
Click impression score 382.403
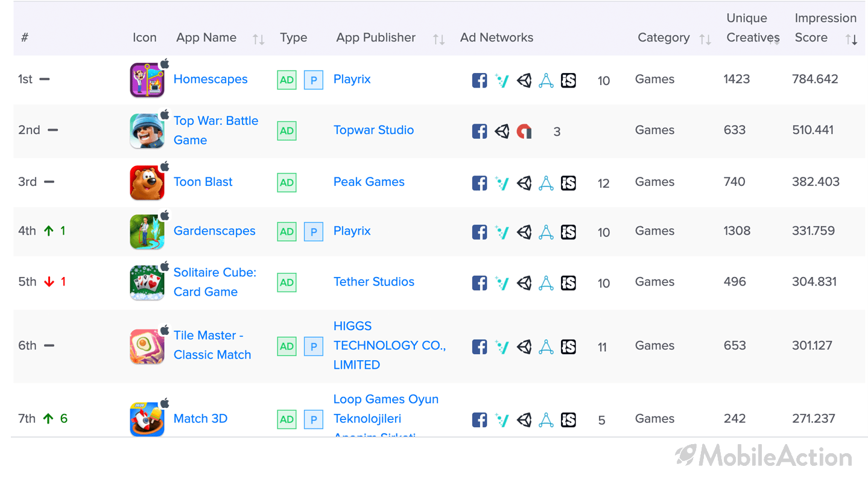click(x=816, y=182)
